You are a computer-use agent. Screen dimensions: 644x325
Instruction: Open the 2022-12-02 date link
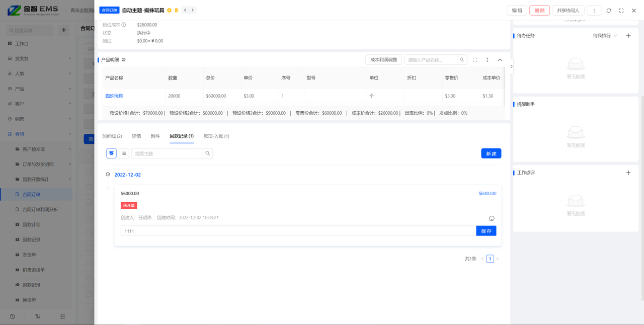(x=128, y=175)
